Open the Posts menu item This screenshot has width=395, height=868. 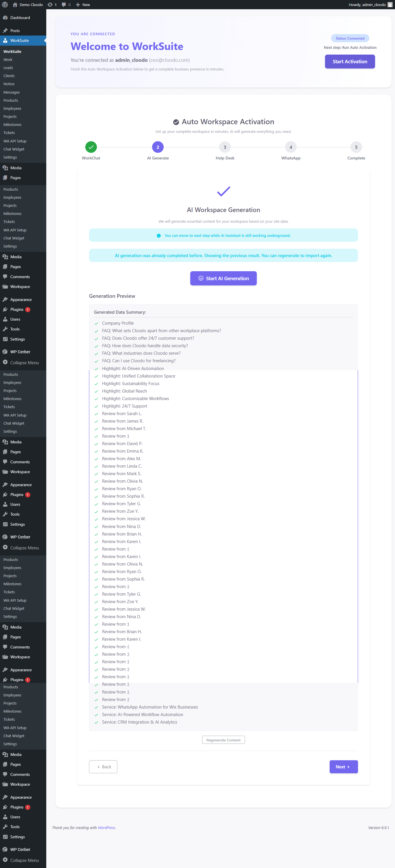click(23, 31)
